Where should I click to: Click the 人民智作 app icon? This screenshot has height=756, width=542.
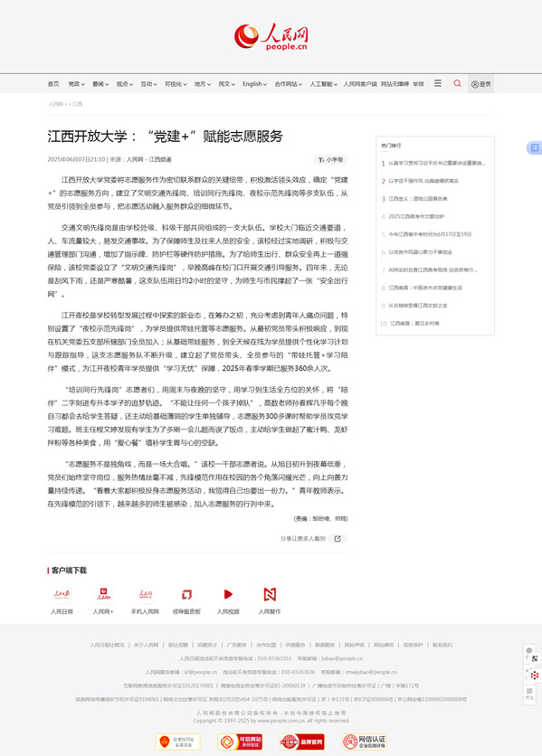click(270, 594)
